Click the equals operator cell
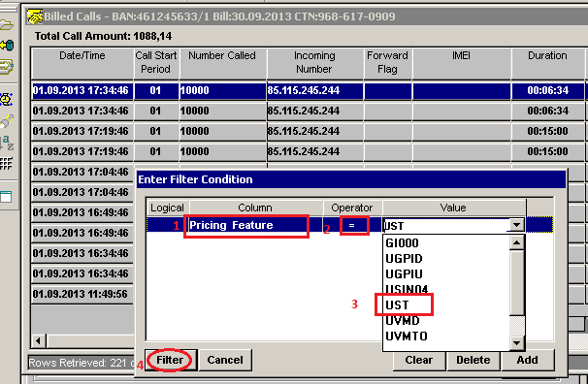Screen dimensions: 588x384 pos(352,225)
